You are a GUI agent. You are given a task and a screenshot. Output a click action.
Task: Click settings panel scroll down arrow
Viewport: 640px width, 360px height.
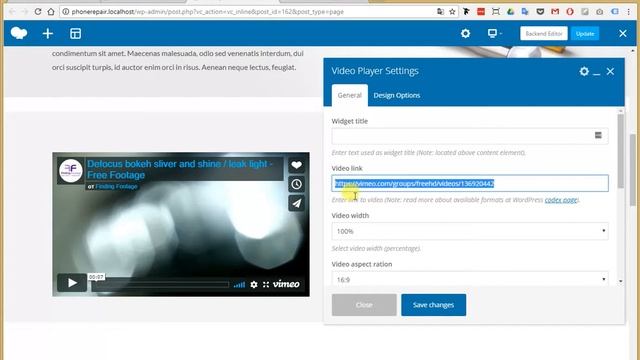[x=620, y=281]
